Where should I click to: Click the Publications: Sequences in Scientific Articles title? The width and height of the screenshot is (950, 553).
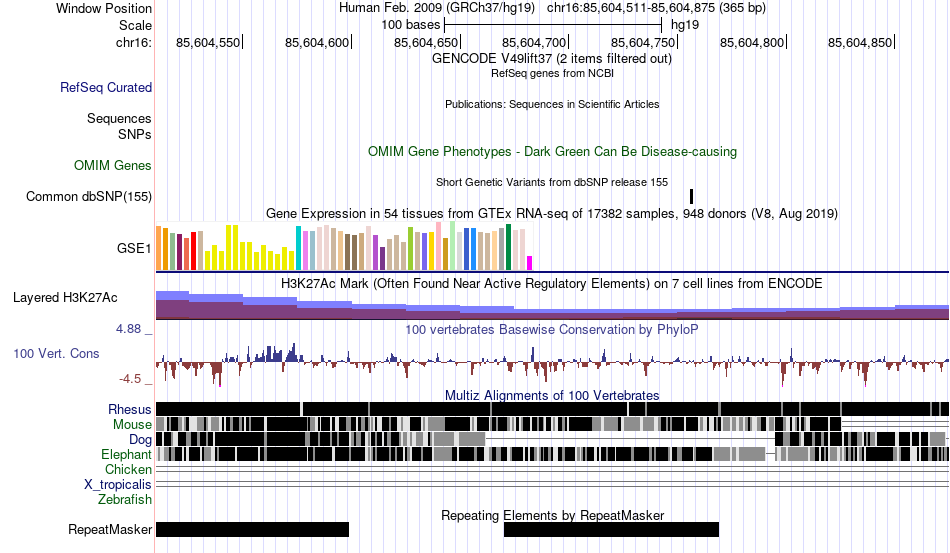click(x=552, y=104)
